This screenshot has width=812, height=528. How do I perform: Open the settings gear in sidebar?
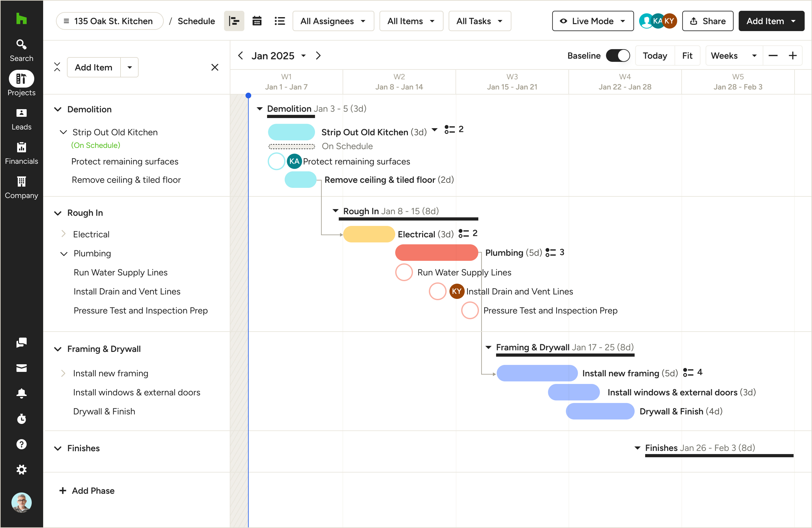[x=21, y=469]
